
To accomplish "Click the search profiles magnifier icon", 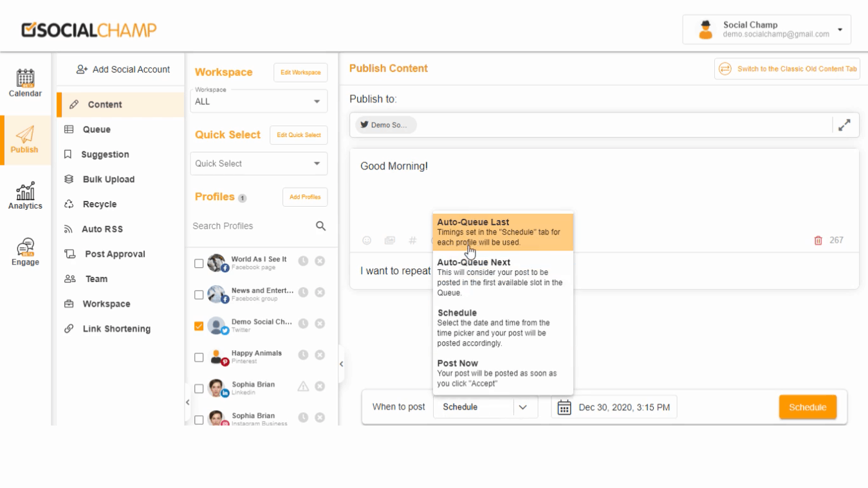I will coord(320,226).
